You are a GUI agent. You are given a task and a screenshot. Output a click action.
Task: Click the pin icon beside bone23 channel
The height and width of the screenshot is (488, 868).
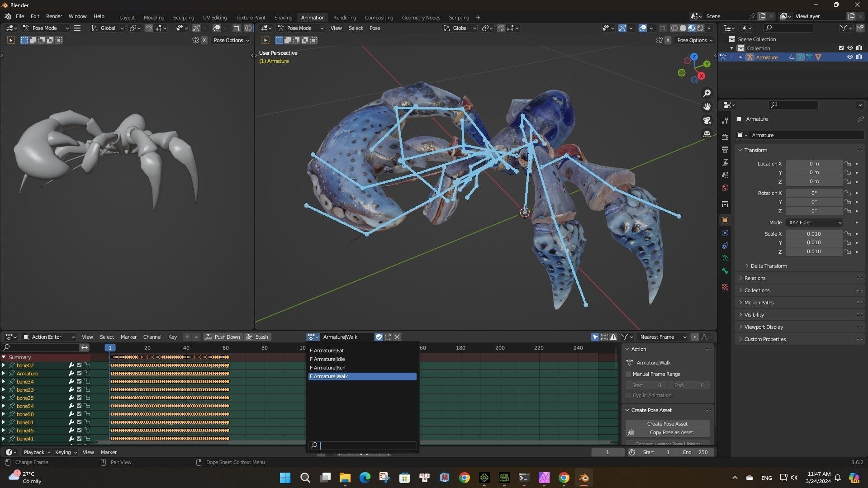12,390
